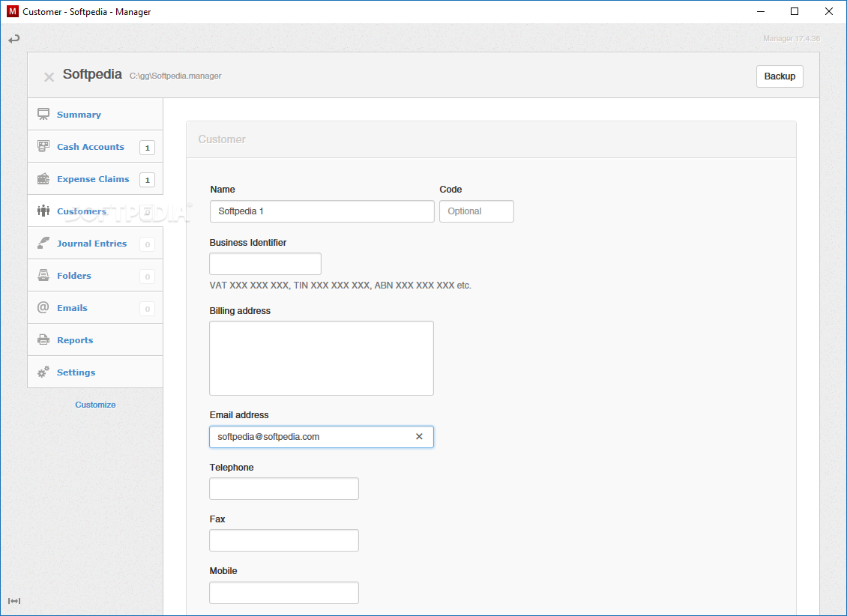847x616 pixels.
Task: Switch to Journal Entries
Action: tap(95, 243)
